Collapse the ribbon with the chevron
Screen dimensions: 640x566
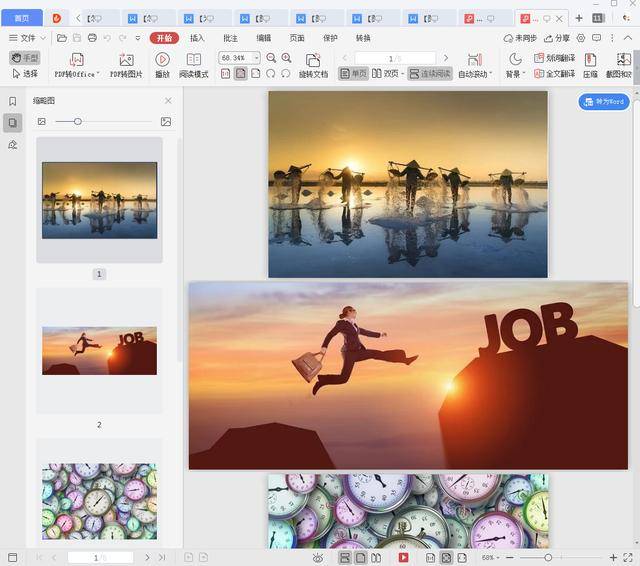(x=628, y=38)
